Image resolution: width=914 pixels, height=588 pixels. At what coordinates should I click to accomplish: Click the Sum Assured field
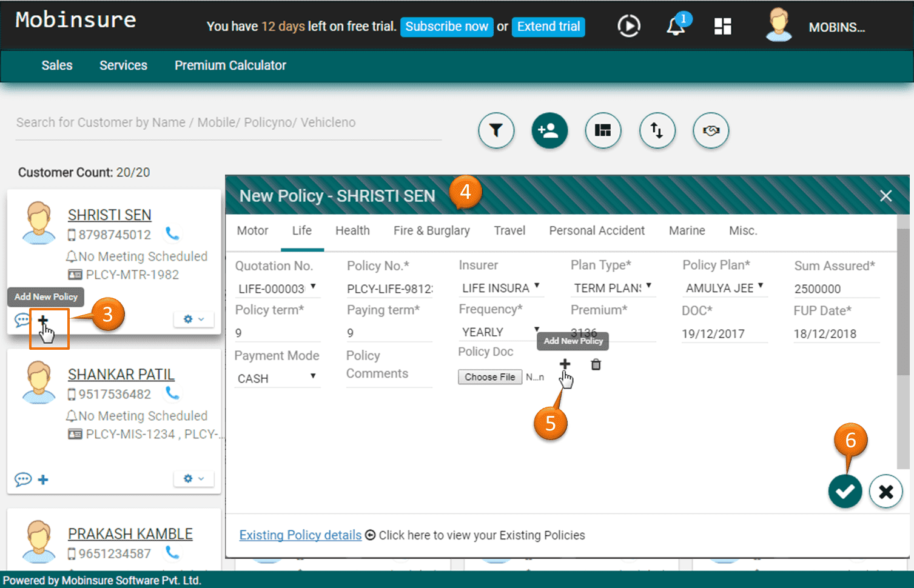pos(836,289)
